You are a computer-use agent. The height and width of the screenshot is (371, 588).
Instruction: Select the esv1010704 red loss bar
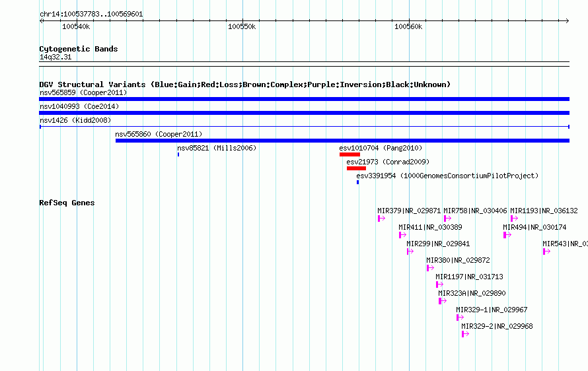(349, 154)
